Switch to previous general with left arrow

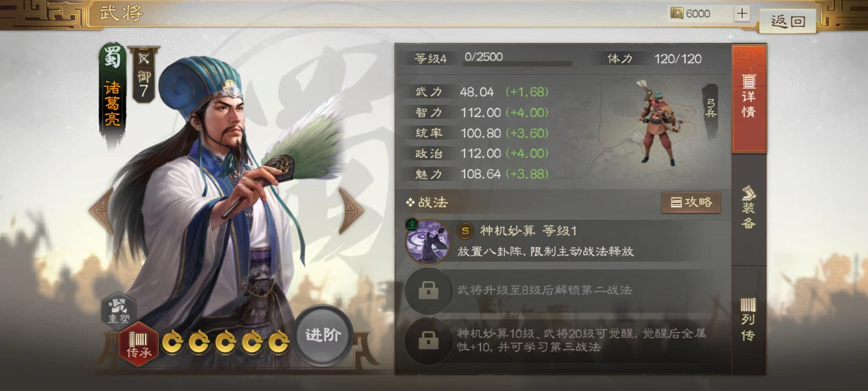click(x=101, y=211)
